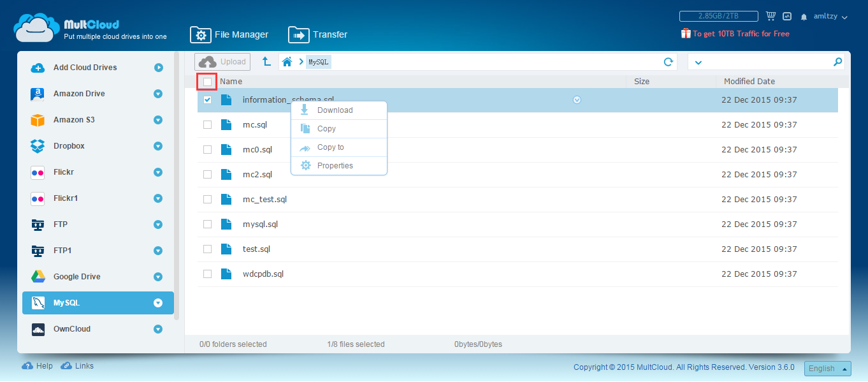This screenshot has height=382, width=868.
Task: Select the Flickr1 drive icon
Action: 38,198
